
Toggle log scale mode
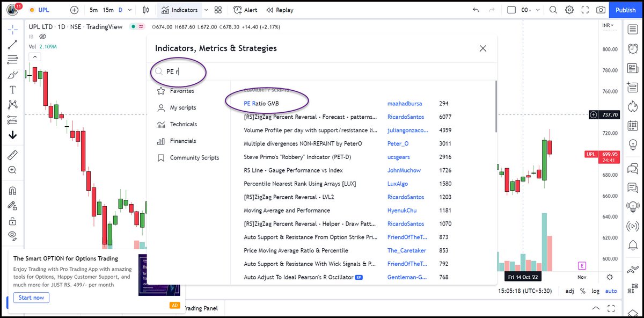point(596,291)
